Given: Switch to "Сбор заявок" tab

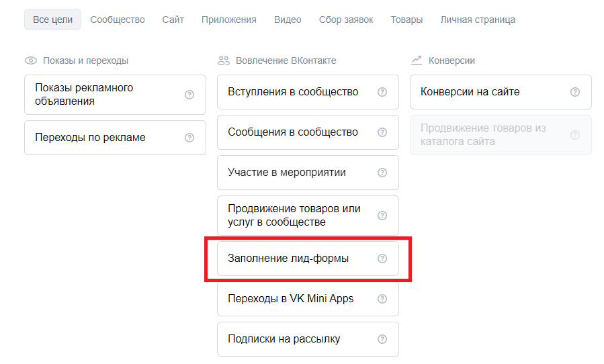Looking at the screenshot, I should 346,19.
